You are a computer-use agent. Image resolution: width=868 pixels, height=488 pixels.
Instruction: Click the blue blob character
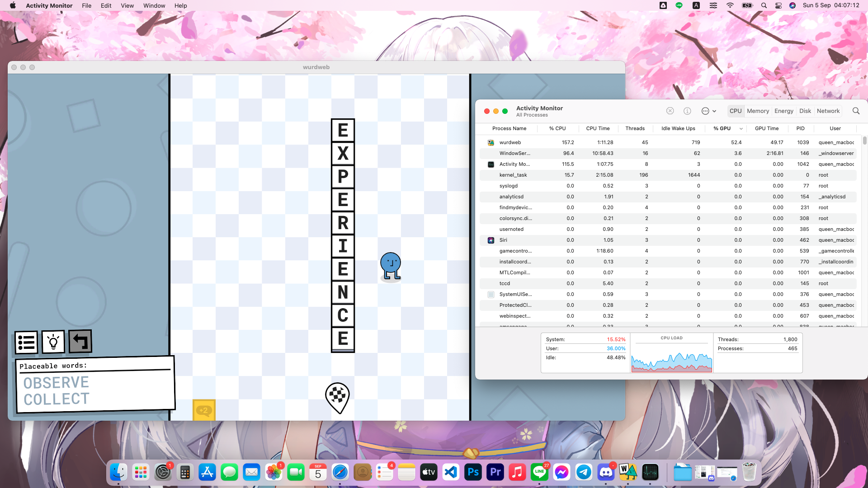click(x=391, y=267)
